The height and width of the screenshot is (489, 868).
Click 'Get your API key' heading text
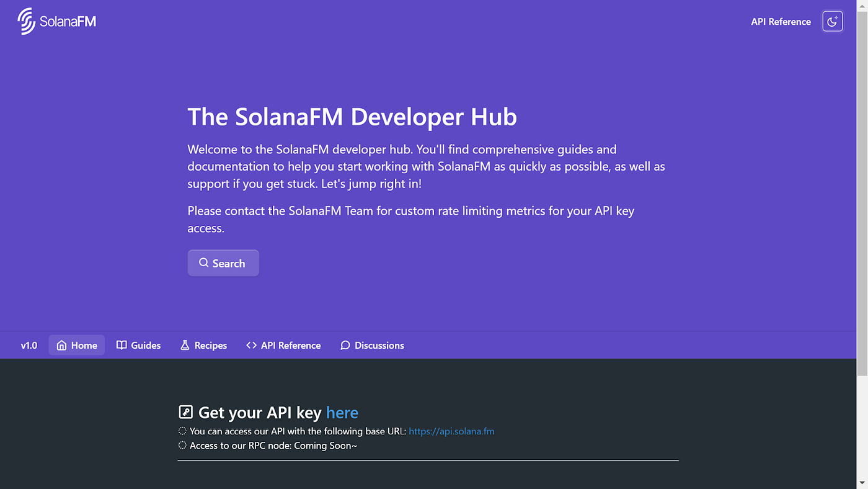[260, 413]
